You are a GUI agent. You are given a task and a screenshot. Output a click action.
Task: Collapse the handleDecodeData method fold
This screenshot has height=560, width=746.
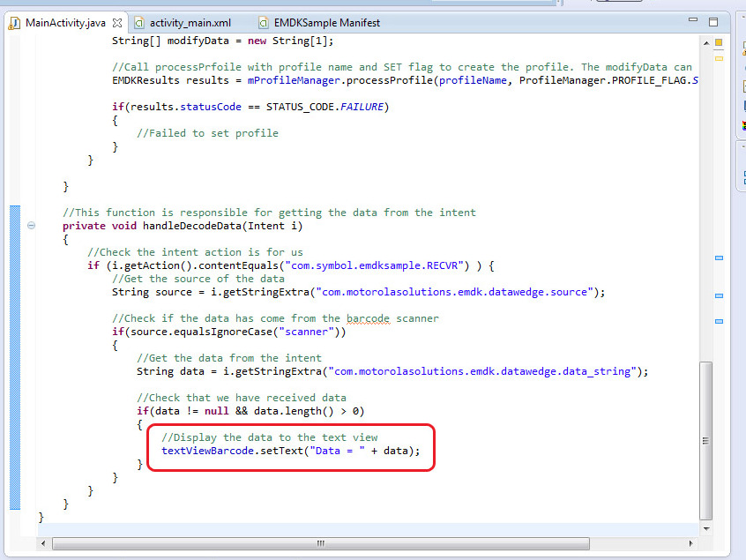pos(32,226)
